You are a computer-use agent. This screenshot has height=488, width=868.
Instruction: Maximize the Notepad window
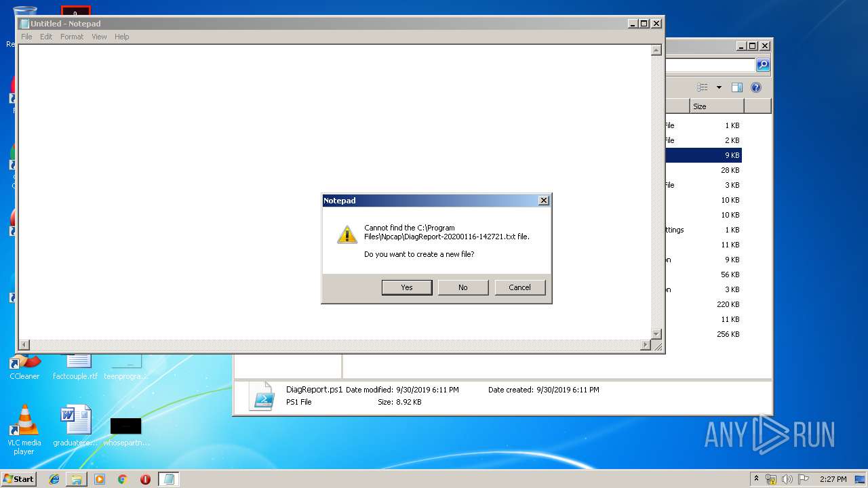point(644,24)
